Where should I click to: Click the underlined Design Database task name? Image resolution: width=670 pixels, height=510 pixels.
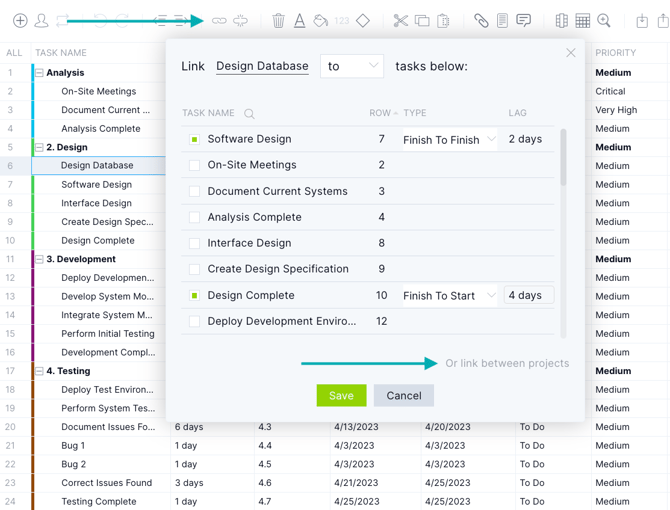click(x=262, y=66)
